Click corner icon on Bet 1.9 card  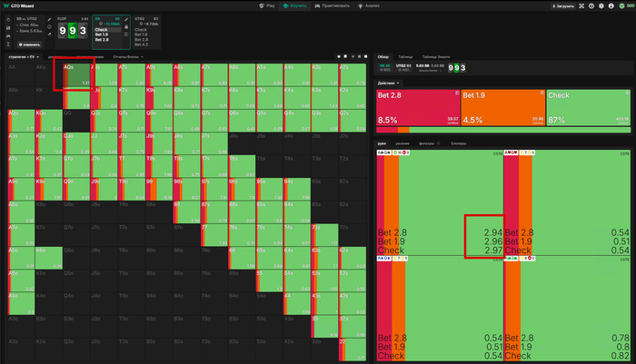(x=542, y=93)
